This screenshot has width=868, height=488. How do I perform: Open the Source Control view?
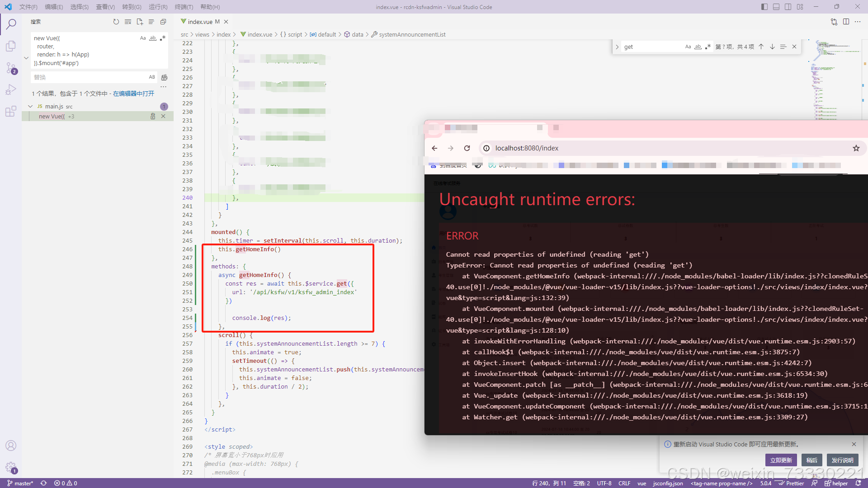click(x=11, y=67)
